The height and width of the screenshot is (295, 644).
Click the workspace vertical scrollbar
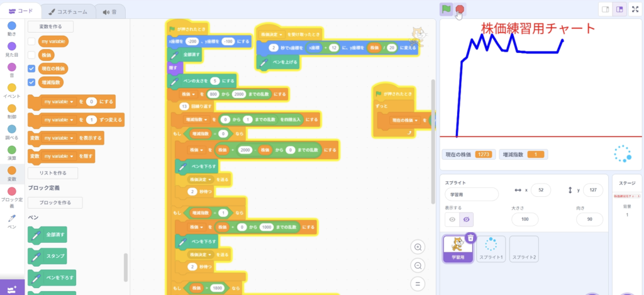pyautogui.click(x=432, y=142)
